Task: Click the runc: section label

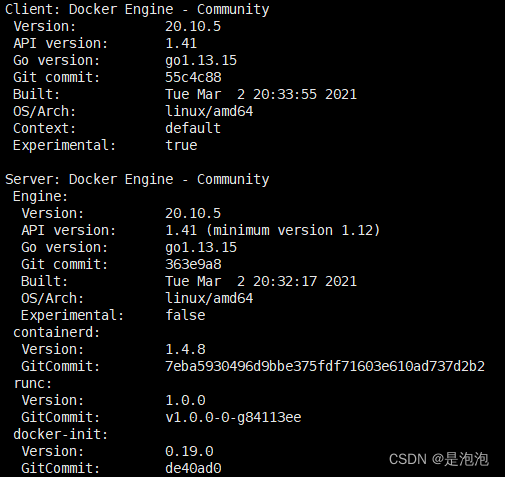Action: [33, 383]
